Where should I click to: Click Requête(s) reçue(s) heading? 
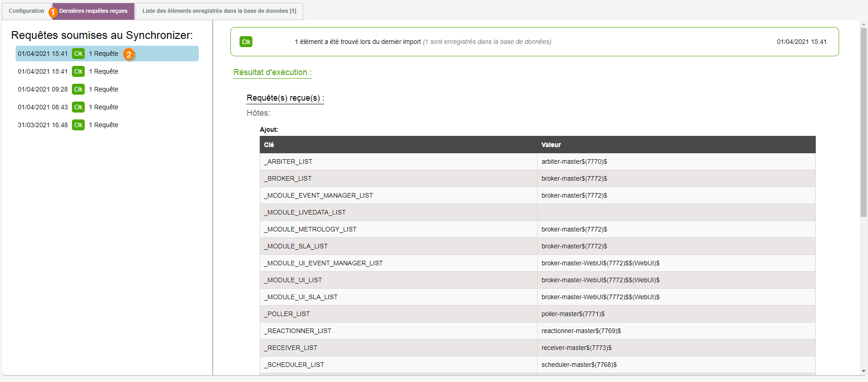285,98
